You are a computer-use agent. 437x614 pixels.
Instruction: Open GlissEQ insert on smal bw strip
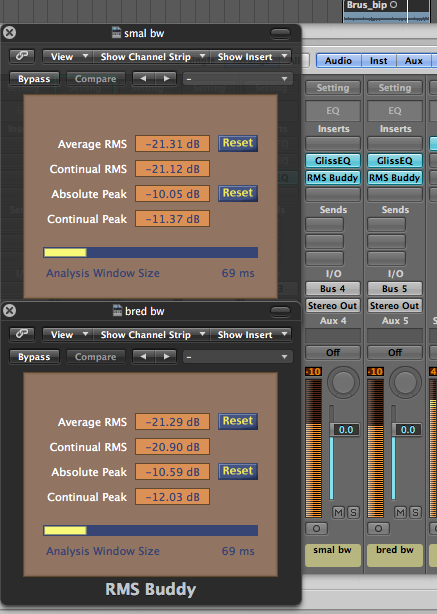point(333,161)
